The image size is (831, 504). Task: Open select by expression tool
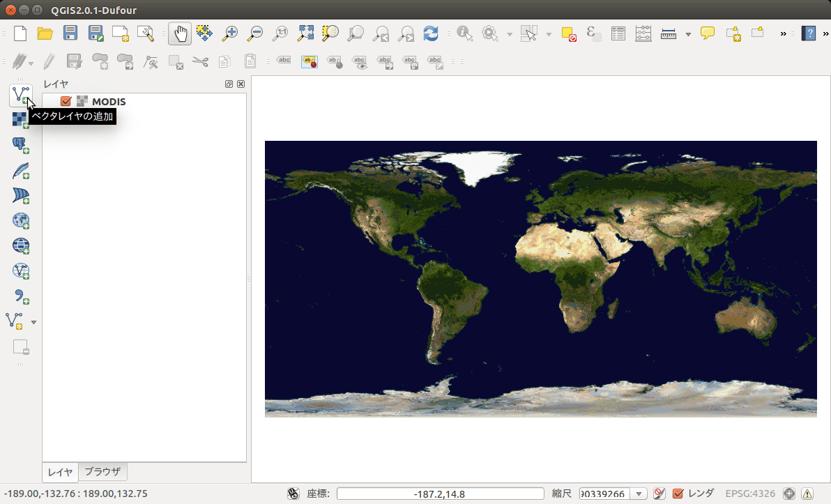(593, 33)
